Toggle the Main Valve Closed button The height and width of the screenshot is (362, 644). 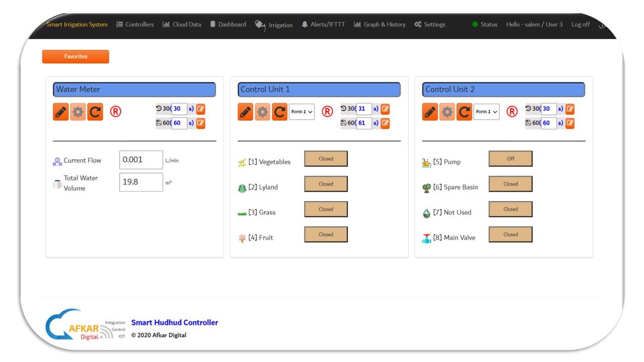(510, 234)
